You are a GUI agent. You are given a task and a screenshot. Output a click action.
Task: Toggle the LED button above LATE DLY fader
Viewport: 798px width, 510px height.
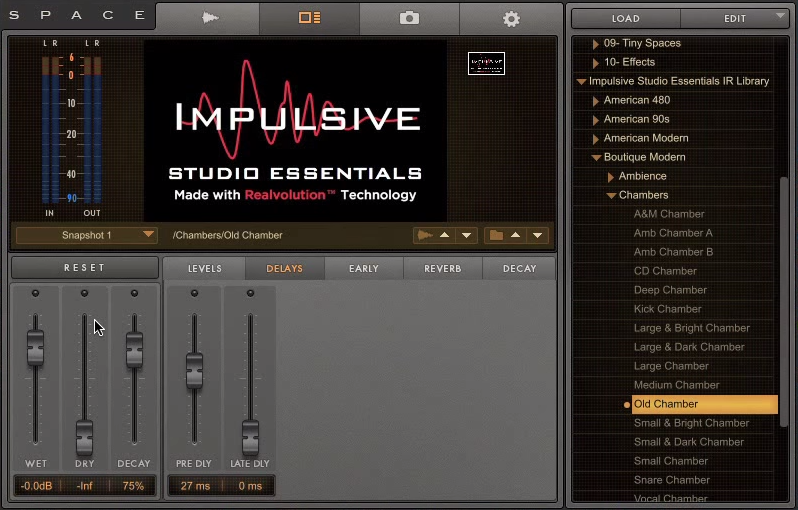250,293
